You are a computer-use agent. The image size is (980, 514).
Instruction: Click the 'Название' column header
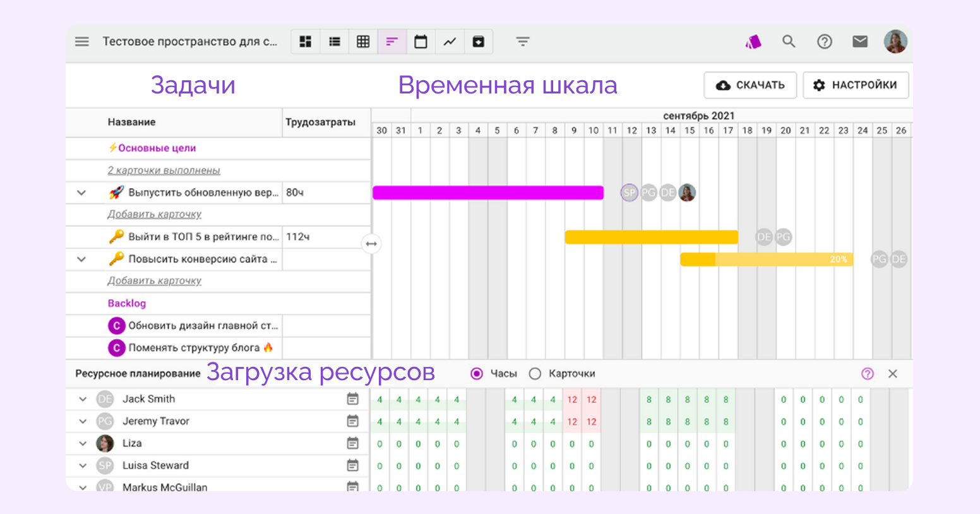131,122
